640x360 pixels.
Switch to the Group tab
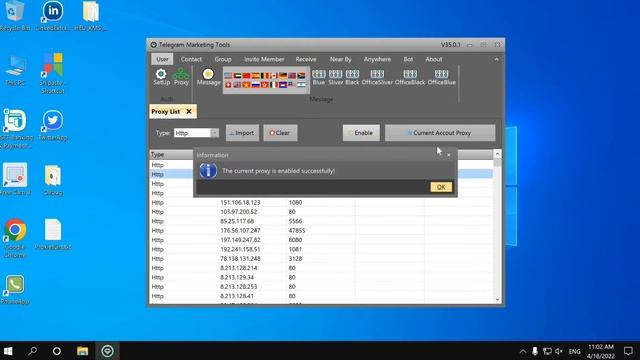(x=223, y=59)
